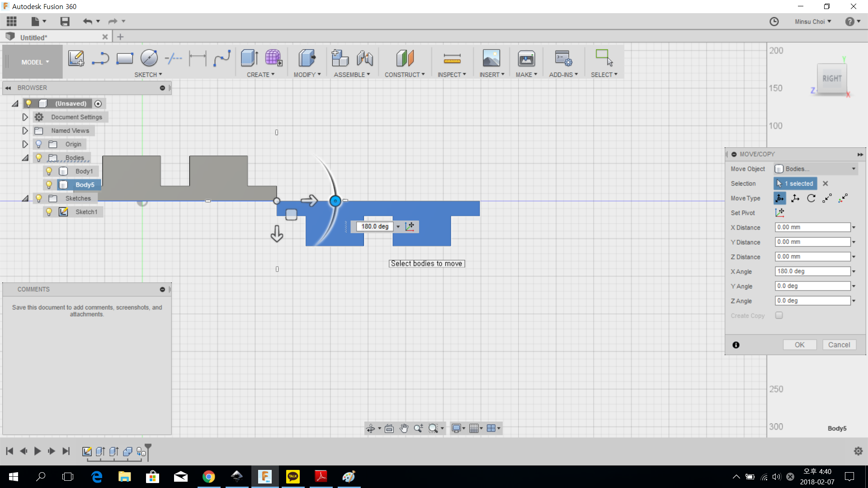The width and height of the screenshot is (868, 488).
Task: Click OK in the MOVE/COPY dialog
Action: [x=800, y=345]
